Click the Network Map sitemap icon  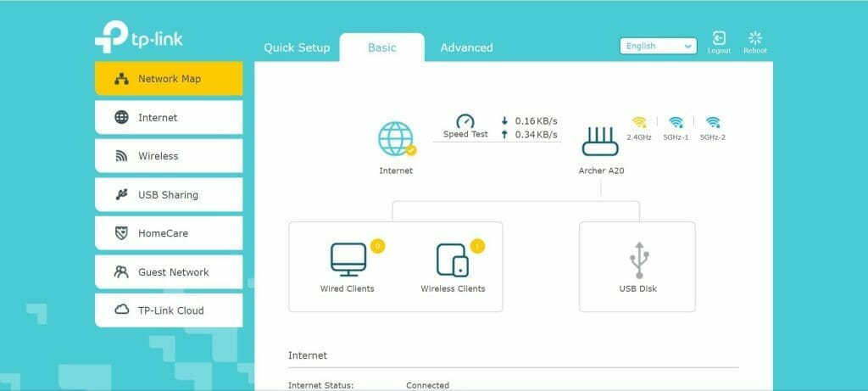pyautogui.click(x=121, y=79)
